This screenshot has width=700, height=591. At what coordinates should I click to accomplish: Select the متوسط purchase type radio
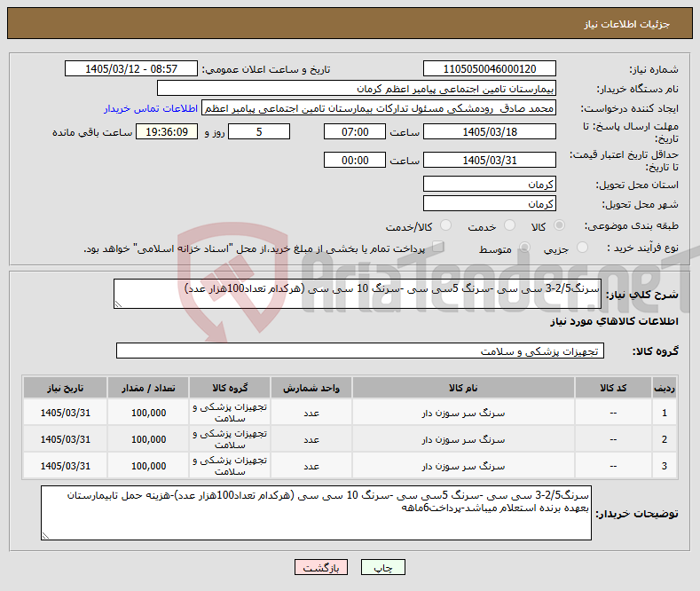tap(524, 248)
